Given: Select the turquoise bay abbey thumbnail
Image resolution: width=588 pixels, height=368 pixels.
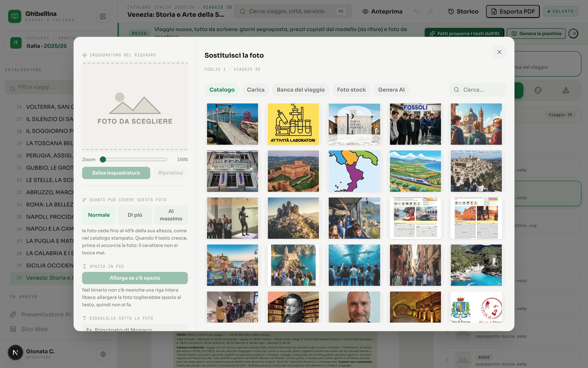Looking at the screenshot, I should (x=476, y=265).
